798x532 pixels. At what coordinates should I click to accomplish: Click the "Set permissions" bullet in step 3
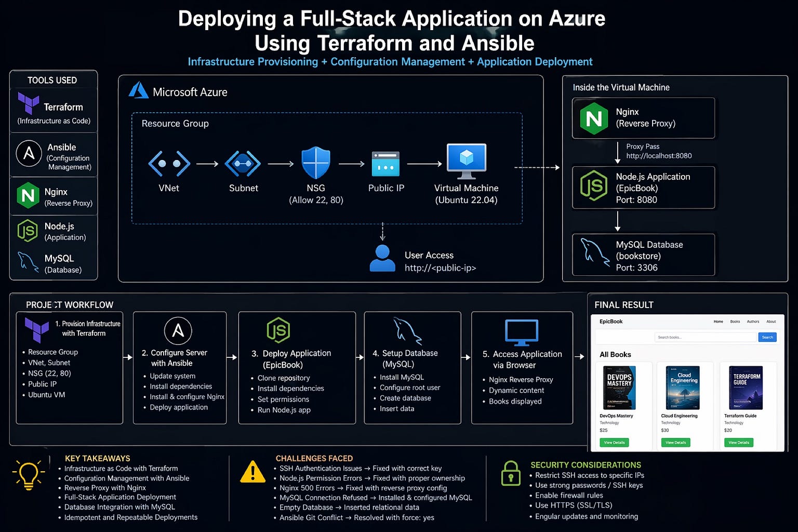[x=283, y=400]
